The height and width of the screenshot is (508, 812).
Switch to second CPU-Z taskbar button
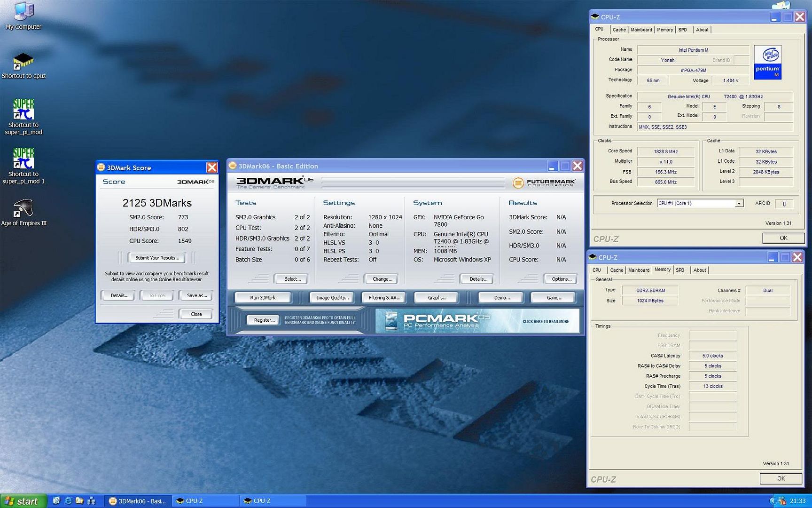pyautogui.click(x=273, y=501)
